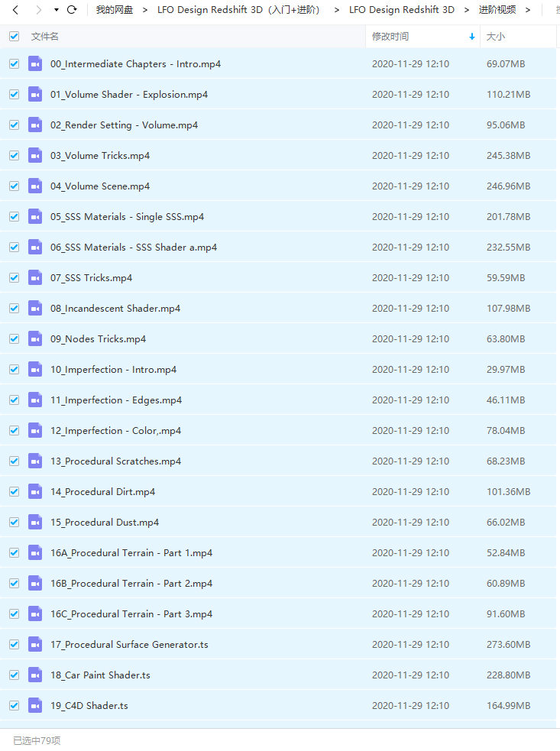This screenshot has height=751, width=560.
Task: Uncheck the 15_Procedural Dust.mp4 checkbox
Action: (x=14, y=522)
